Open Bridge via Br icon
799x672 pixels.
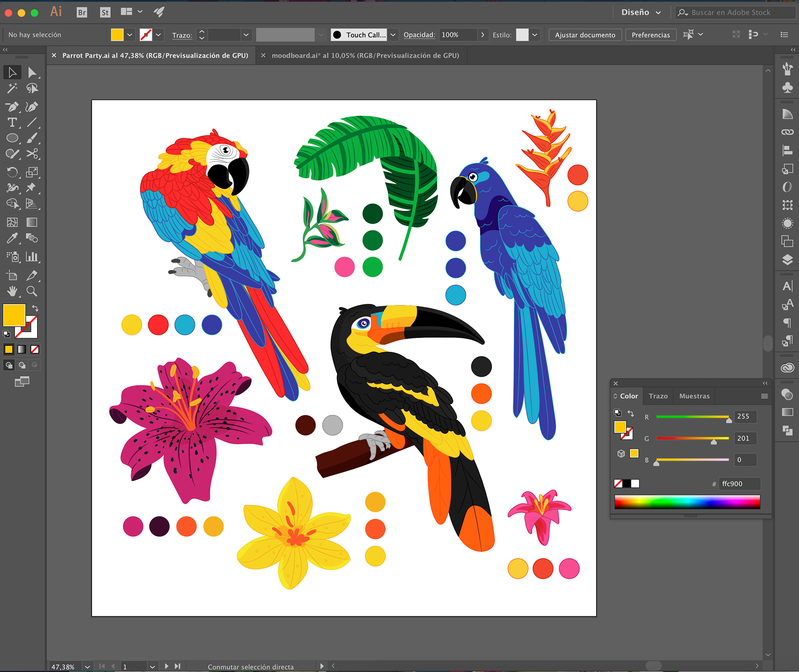point(82,12)
